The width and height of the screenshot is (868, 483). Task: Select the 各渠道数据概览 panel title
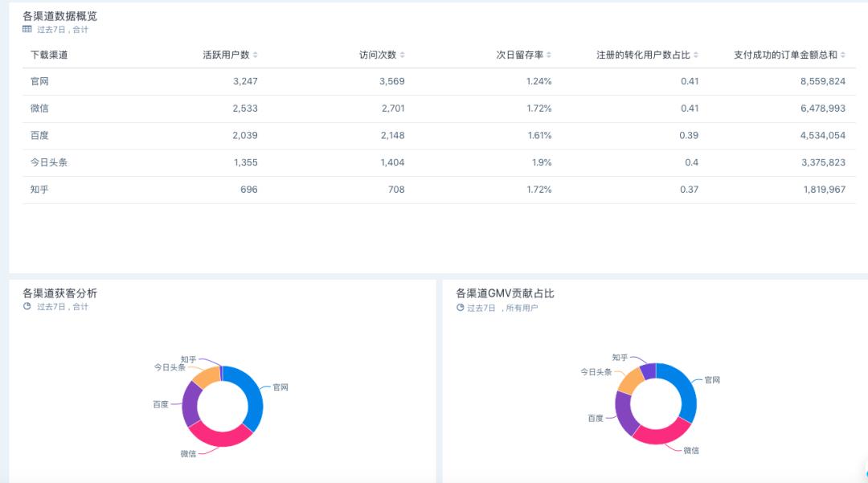[x=59, y=14]
